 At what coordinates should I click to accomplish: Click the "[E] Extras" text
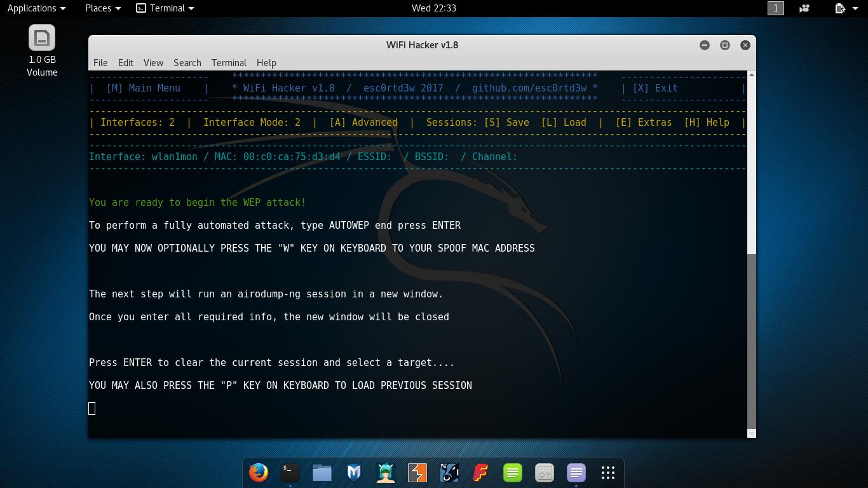[x=644, y=123]
